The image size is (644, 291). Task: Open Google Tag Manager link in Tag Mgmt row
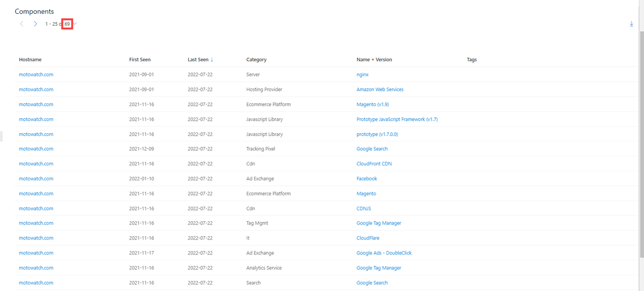pos(379,223)
